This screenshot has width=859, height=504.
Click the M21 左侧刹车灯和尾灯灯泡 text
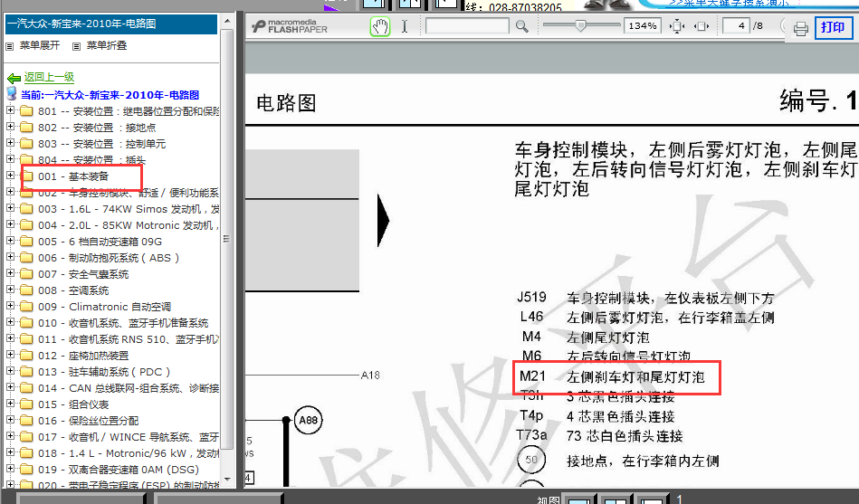point(612,377)
